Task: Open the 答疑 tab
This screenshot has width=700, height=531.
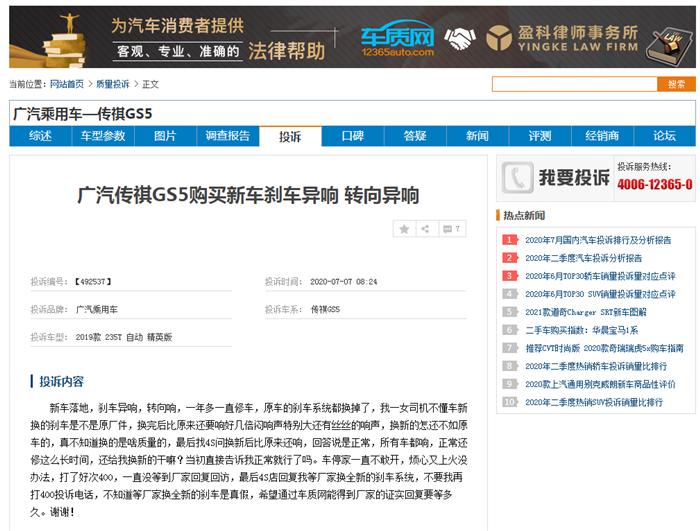Action: pos(415,136)
